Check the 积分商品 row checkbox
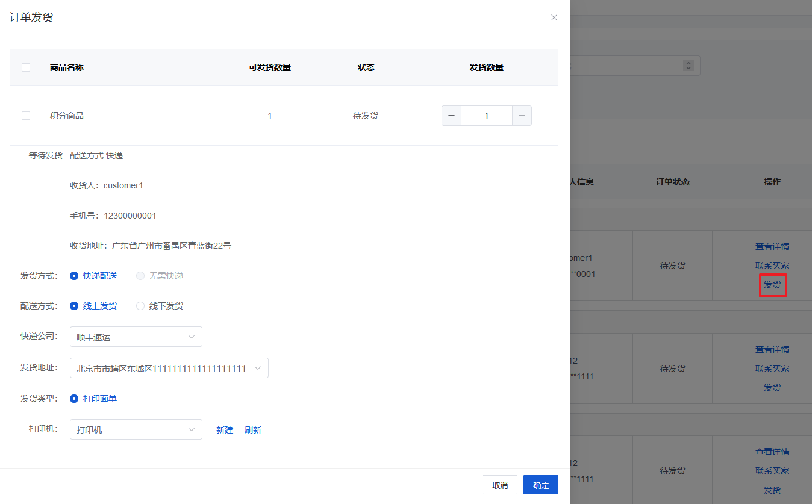Viewport: 812px width, 504px height. coord(26,116)
